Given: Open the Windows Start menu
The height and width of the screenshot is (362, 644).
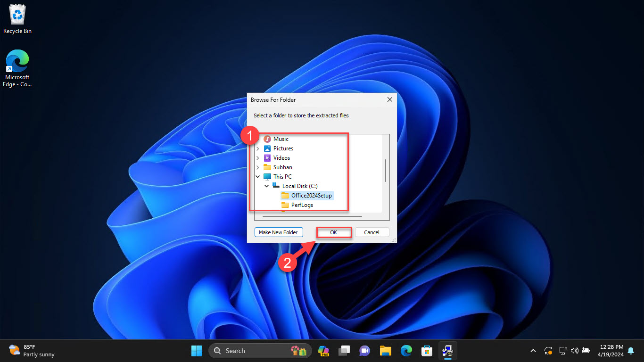Looking at the screenshot, I should (x=197, y=351).
